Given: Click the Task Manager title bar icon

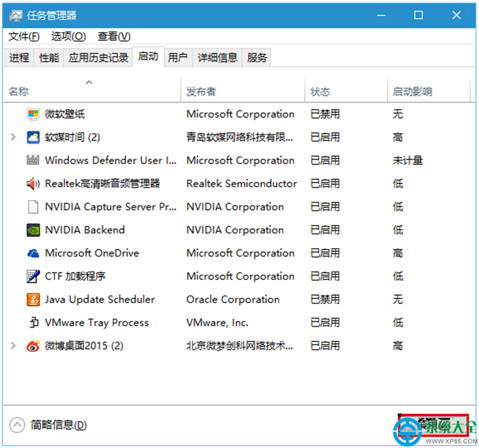Looking at the screenshot, I should coord(15,15).
